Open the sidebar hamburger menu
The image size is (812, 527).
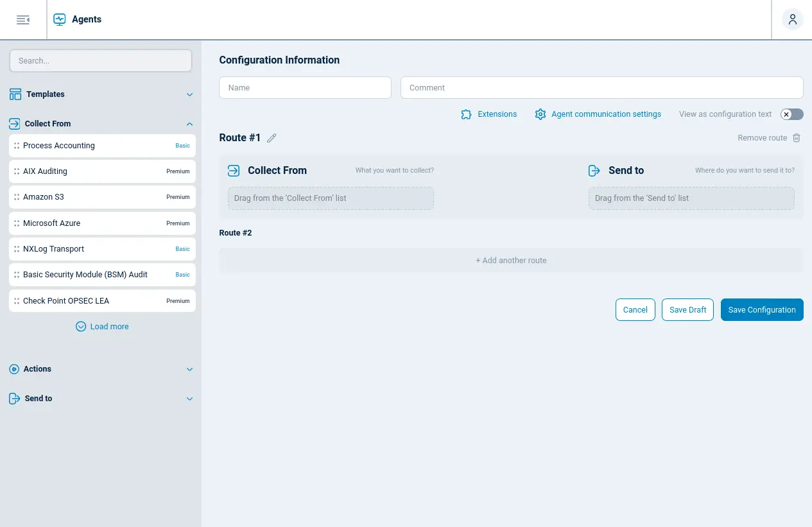[23, 19]
